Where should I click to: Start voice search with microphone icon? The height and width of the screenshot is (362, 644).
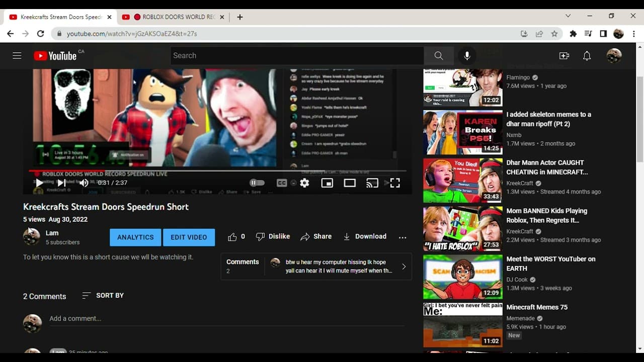click(x=467, y=56)
